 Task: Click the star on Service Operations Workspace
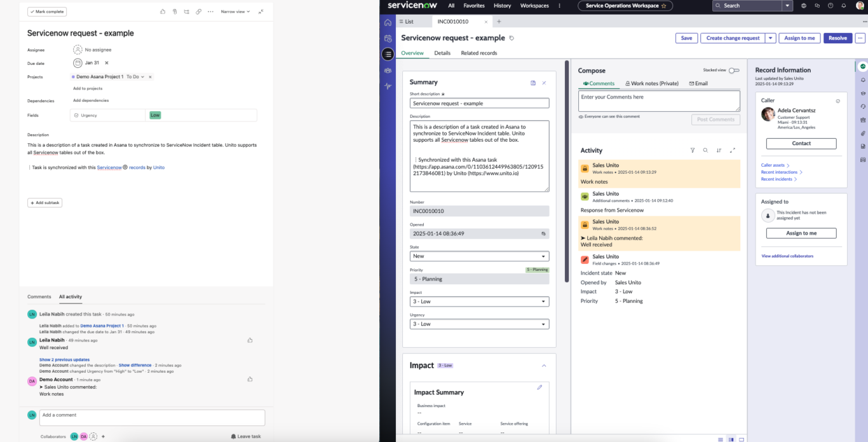pos(663,6)
